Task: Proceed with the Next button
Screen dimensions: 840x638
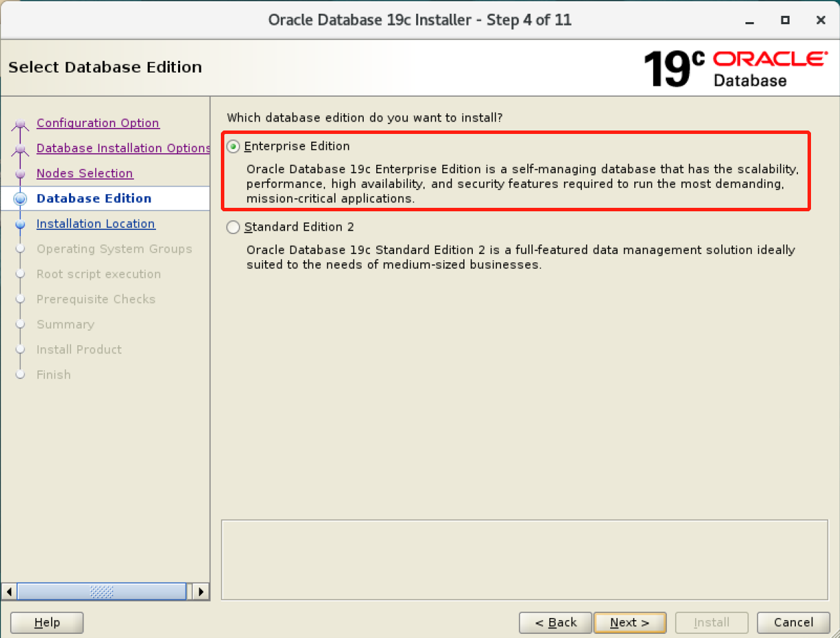Action: click(630, 623)
